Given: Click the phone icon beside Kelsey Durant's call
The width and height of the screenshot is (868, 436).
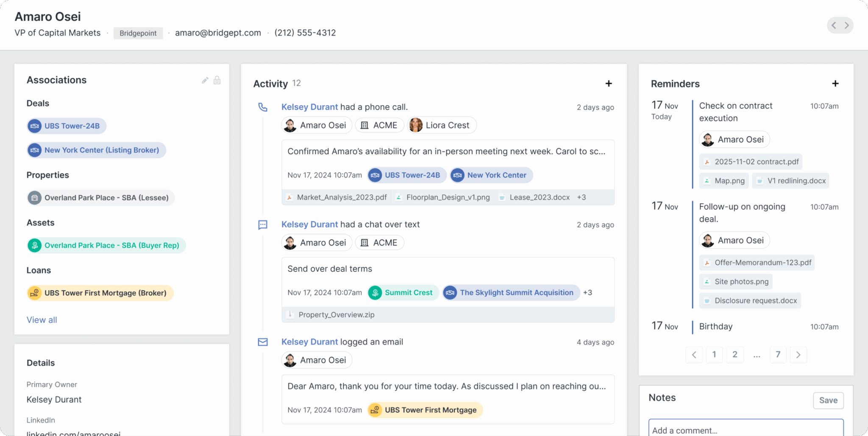Looking at the screenshot, I should tap(263, 107).
